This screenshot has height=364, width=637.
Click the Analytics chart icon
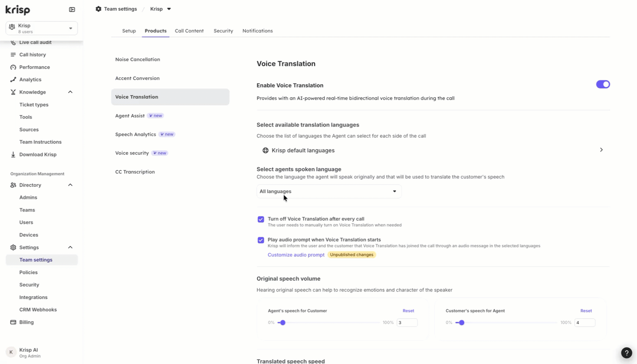[13, 80]
